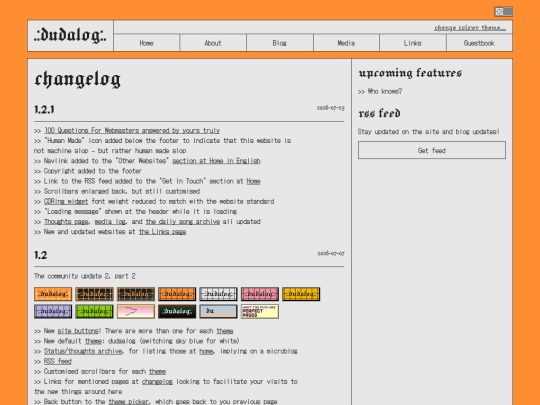Toggle the light/dark mode switch
540x405 pixels.
coord(503,11)
